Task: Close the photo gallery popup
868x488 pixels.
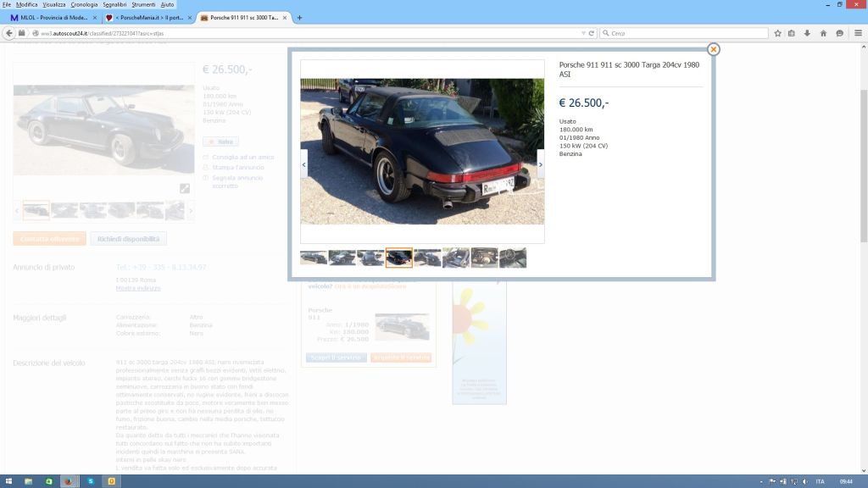Action: [713, 49]
